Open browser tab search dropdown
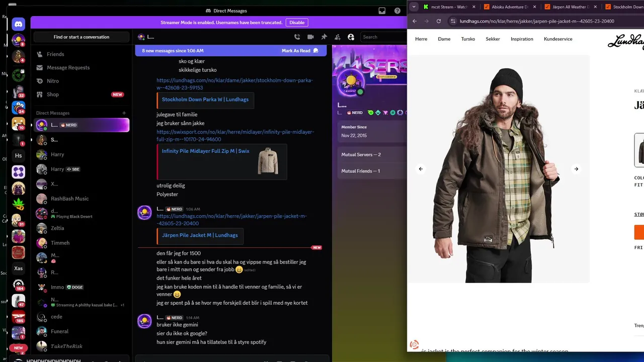The height and width of the screenshot is (362, 644). (x=414, y=7)
